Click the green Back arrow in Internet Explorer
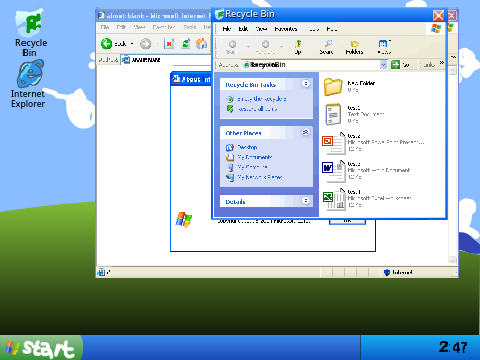Image resolution: width=480 pixels, height=360 pixels. (106, 43)
